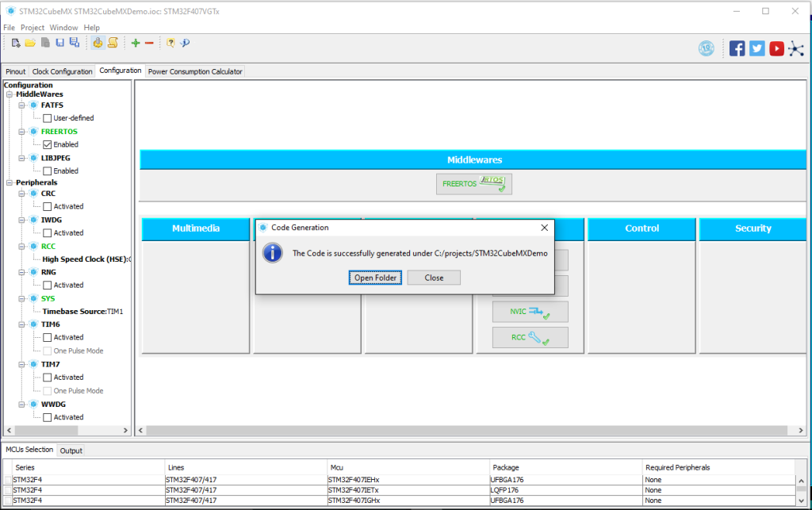Save the project with the floppy disk icon
The height and width of the screenshot is (510, 812).
(x=59, y=43)
